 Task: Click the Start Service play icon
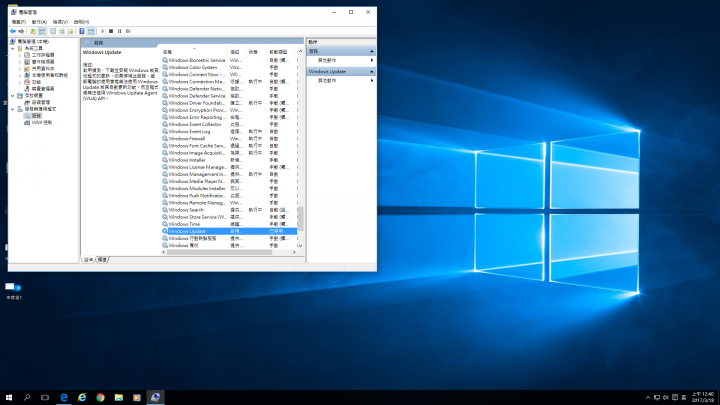[102, 31]
